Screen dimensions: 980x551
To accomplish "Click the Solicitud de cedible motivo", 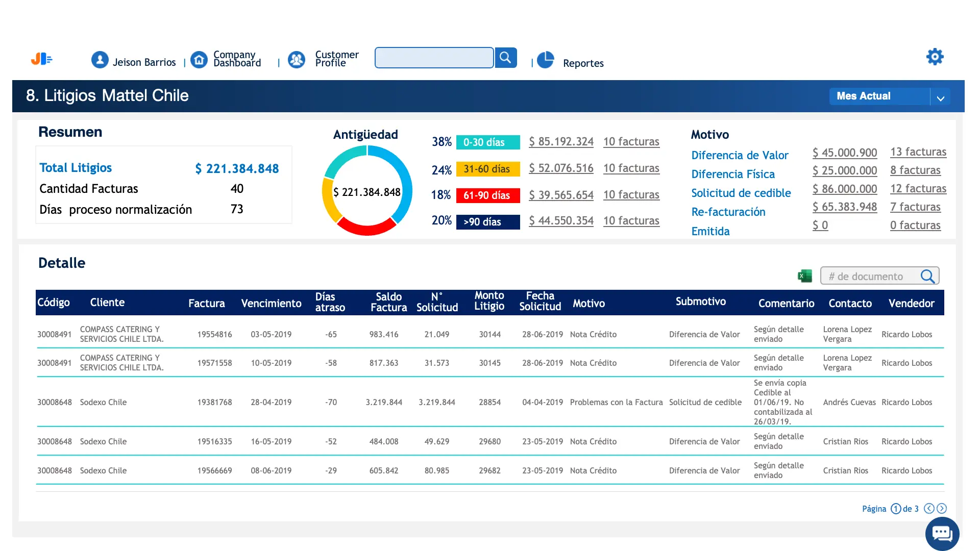I will point(741,193).
